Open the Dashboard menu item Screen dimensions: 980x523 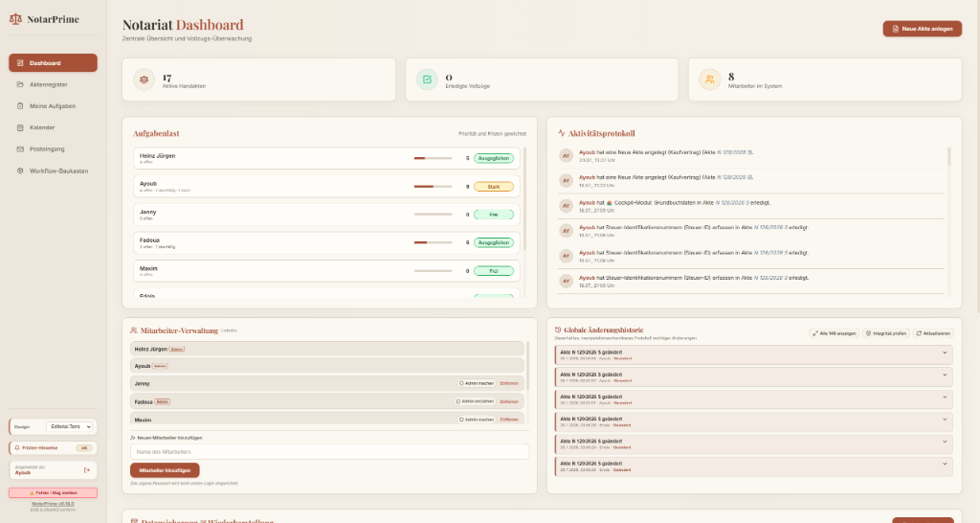(x=54, y=62)
